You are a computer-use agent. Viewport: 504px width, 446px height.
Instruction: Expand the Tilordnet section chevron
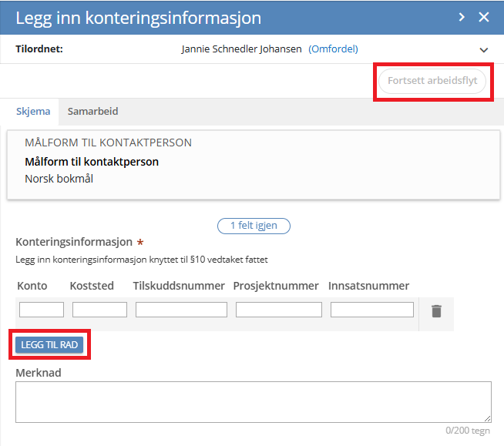click(484, 50)
